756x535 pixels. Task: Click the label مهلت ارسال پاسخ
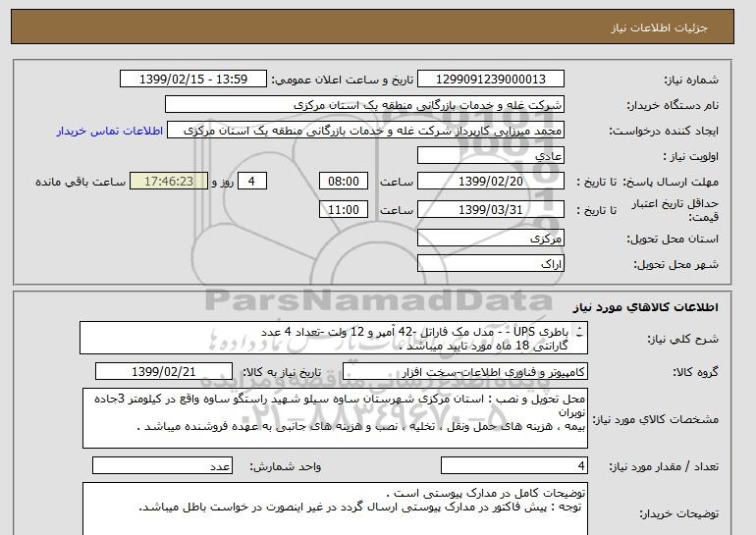(x=671, y=182)
